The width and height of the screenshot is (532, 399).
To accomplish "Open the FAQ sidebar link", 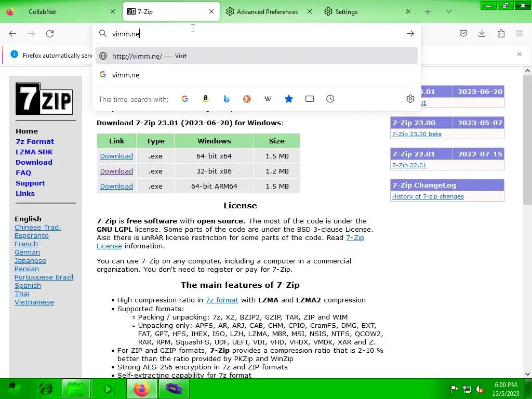I will (23, 172).
